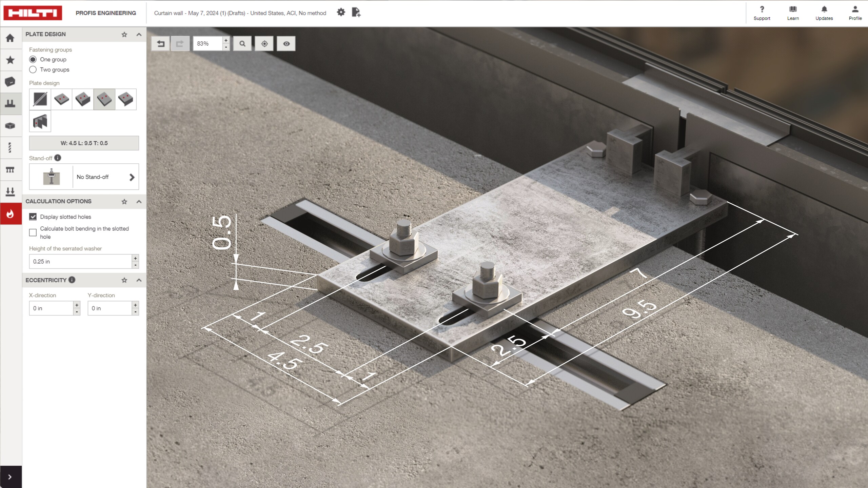Click the undo arrow in the viewport toolbar
This screenshot has height=488, width=868.
tap(161, 44)
